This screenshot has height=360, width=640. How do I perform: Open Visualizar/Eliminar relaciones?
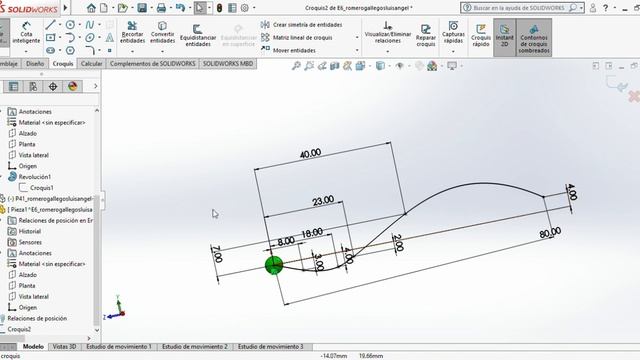point(388,32)
